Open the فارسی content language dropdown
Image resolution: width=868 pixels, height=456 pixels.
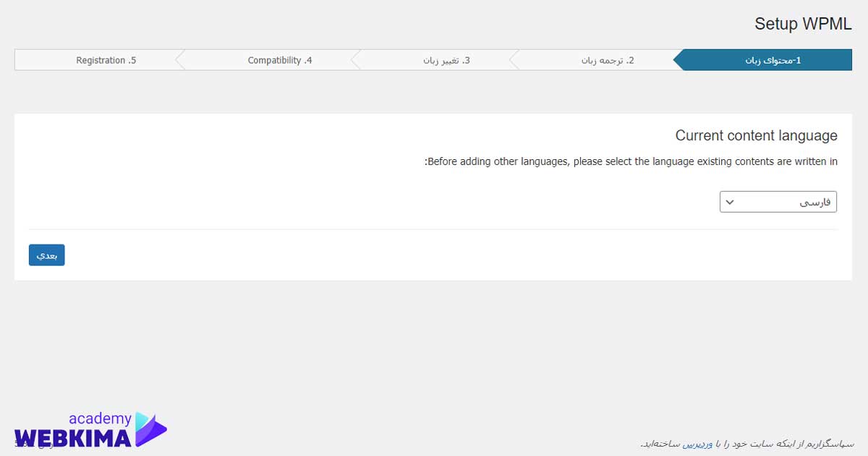[x=778, y=202]
